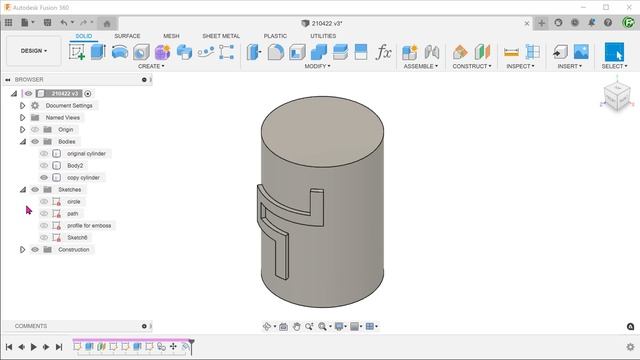Open the Pan hand navigation tool
Screen dimensions: 640x360
coord(297,326)
